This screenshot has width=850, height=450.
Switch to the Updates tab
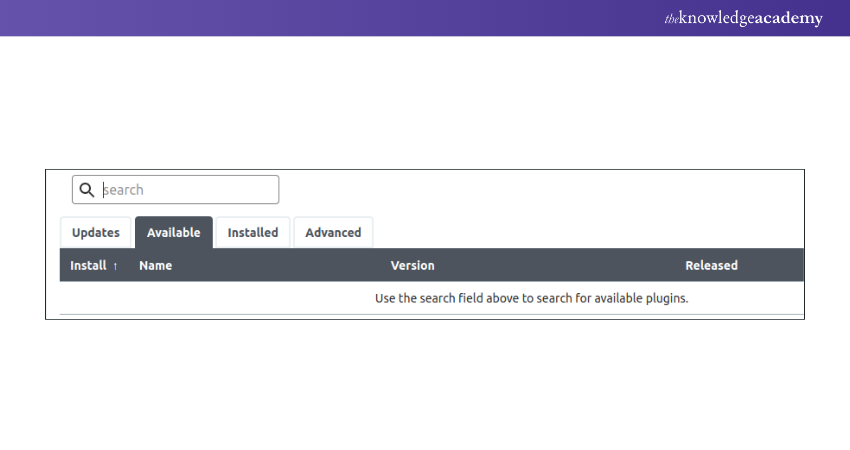[96, 232]
